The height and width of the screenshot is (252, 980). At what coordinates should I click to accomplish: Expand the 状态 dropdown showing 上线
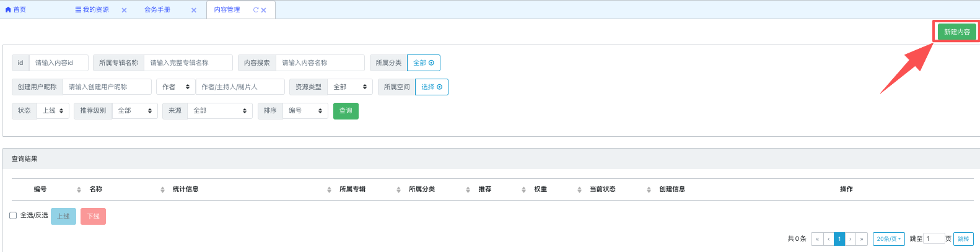pos(53,111)
